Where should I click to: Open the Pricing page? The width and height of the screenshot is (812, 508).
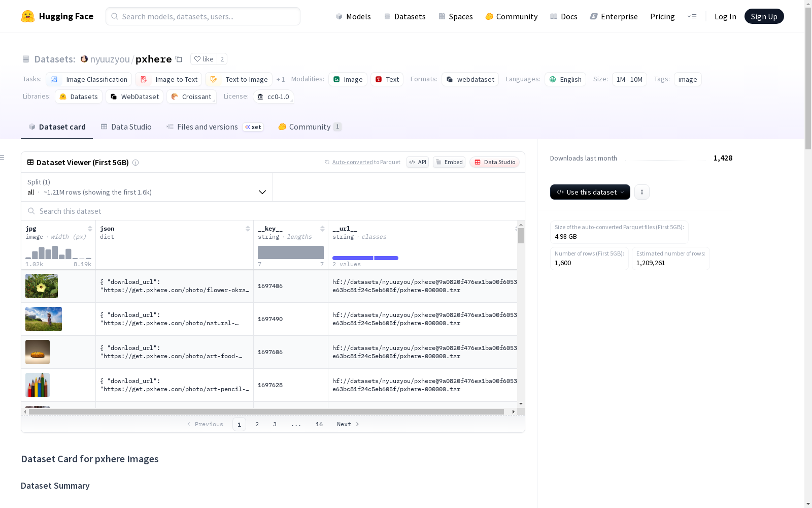[x=662, y=16]
